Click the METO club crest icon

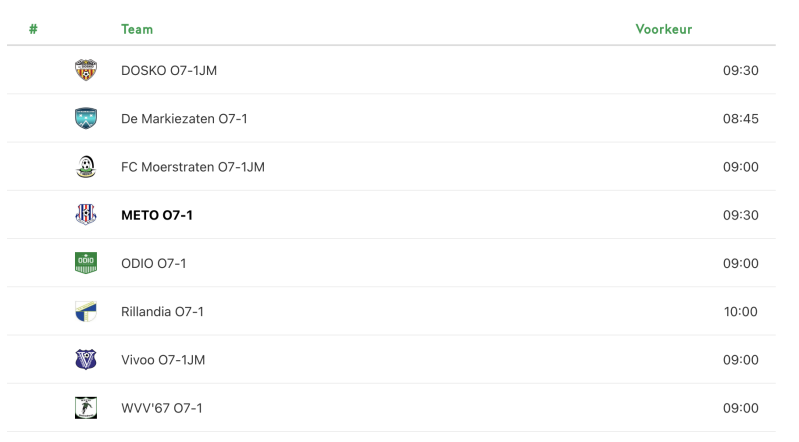pyautogui.click(x=86, y=215)
